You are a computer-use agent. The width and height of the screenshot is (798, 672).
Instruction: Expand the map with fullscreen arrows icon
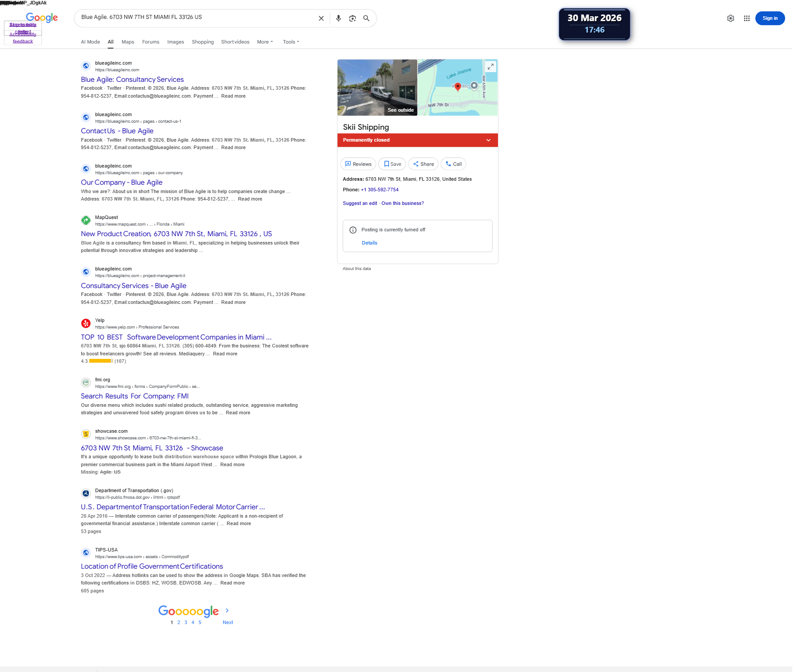491,66
